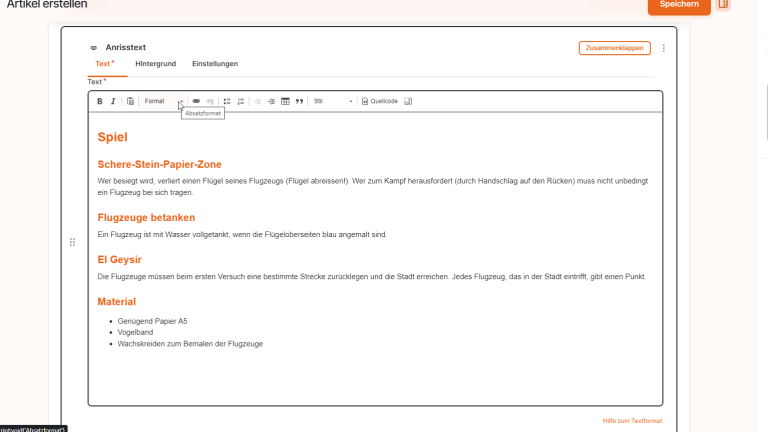Image resolution: width=768 pixels, height=432 pixels.
Task: Click the paste-from-Word clipboard icon
Action: (130, 101)
